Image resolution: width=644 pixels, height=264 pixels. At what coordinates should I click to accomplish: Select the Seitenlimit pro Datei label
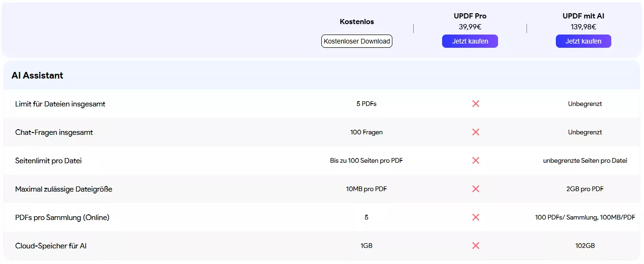[x=48, y=161]
